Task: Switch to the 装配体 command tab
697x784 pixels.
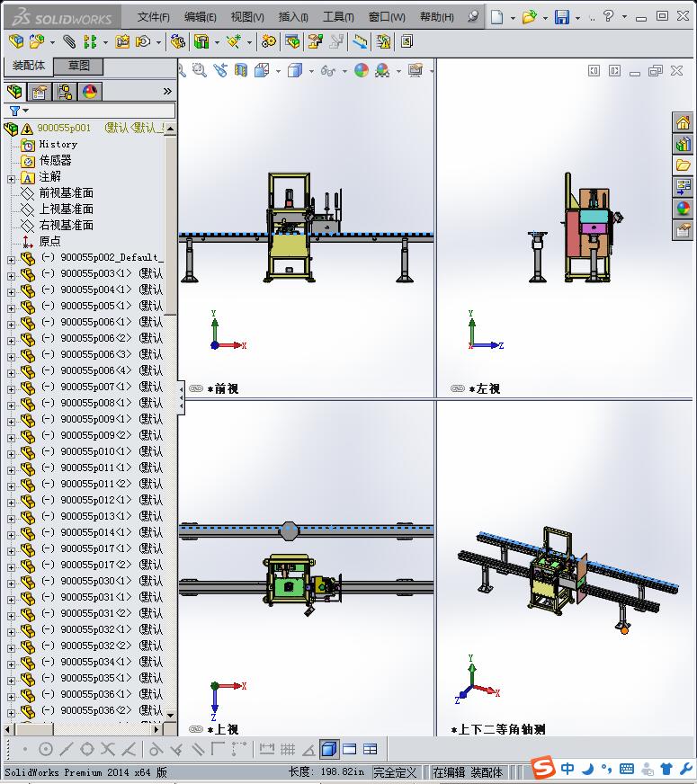Action: point(29,66)
